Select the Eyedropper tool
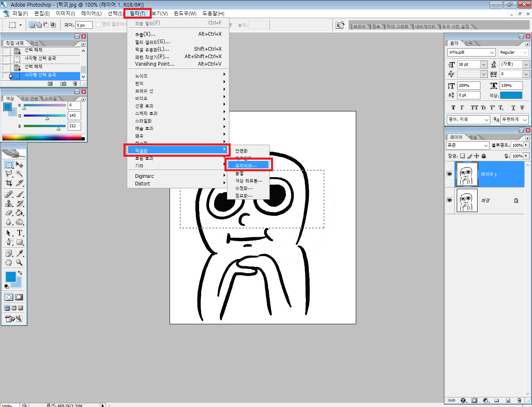 [x=19, y=253]
